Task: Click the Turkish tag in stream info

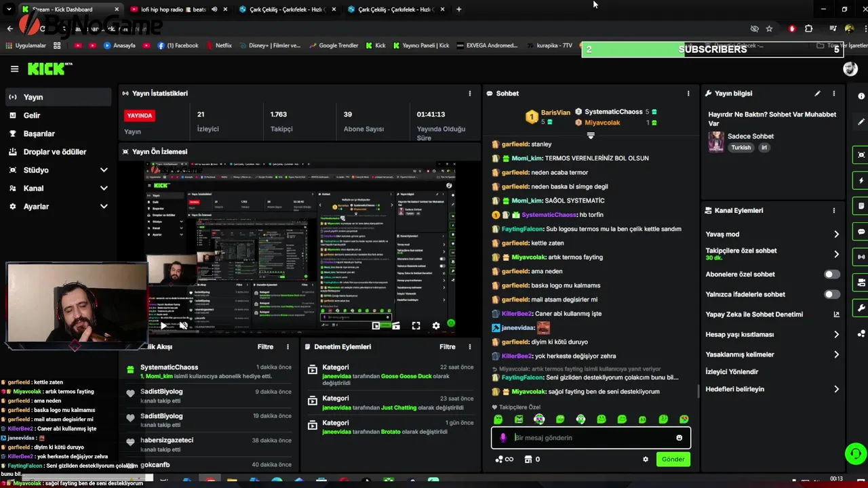Action: (x=741, y=148)
